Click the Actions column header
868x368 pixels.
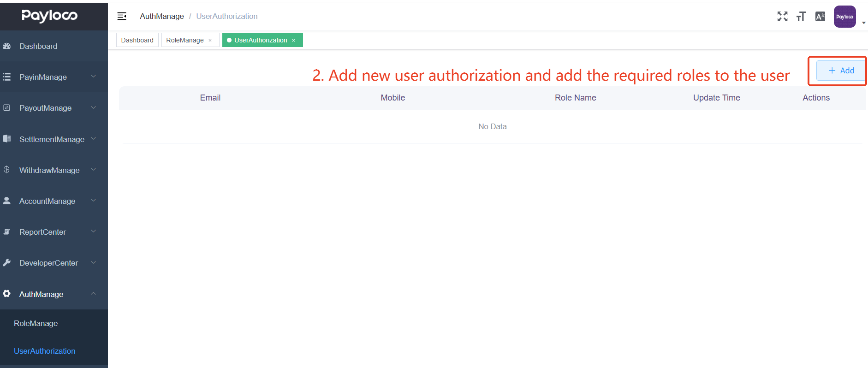816,98
